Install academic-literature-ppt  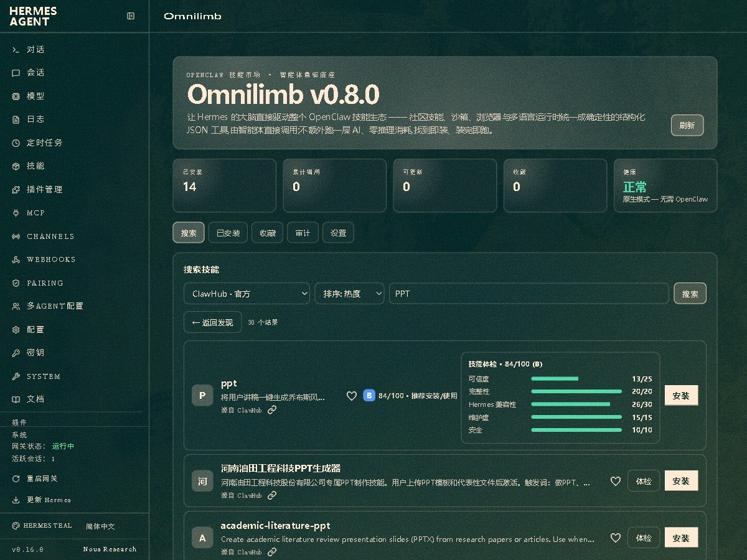click(681, 538)
